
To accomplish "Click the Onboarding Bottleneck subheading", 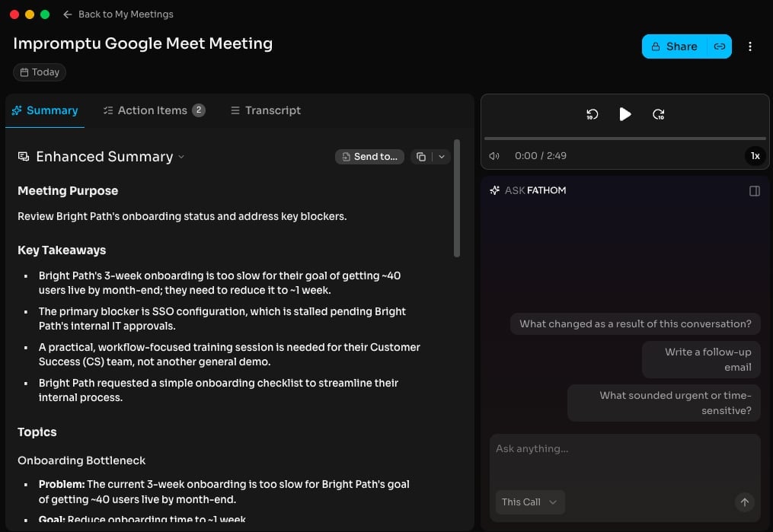I will [x=81, y=460].
